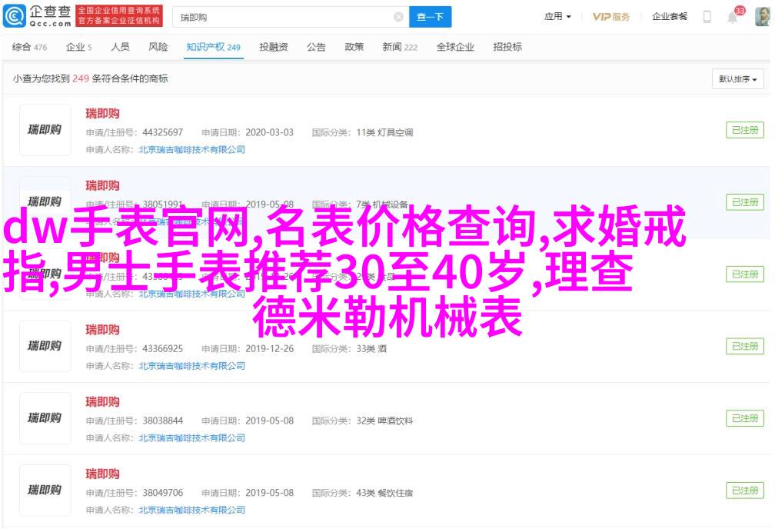Click 已注册 status in 38049706 row
This screenshot has height=532, width=775.
pyautogui.click(x=745, y=490)
